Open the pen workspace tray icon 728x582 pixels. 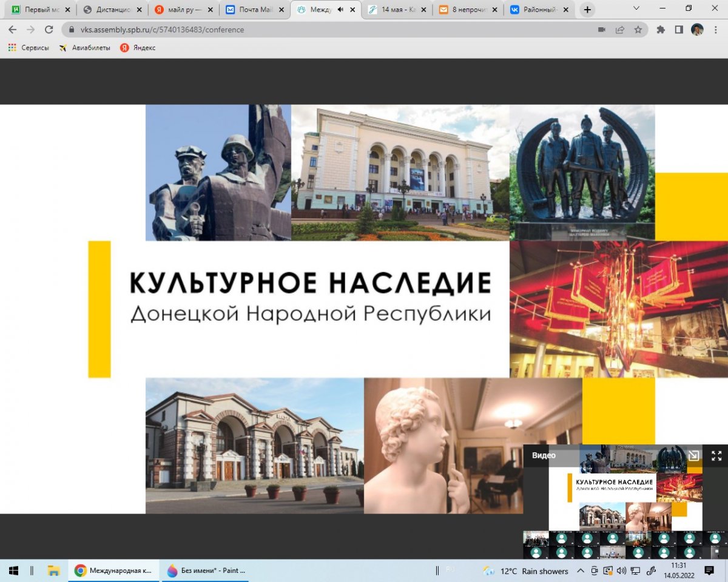tap(652, 570)
